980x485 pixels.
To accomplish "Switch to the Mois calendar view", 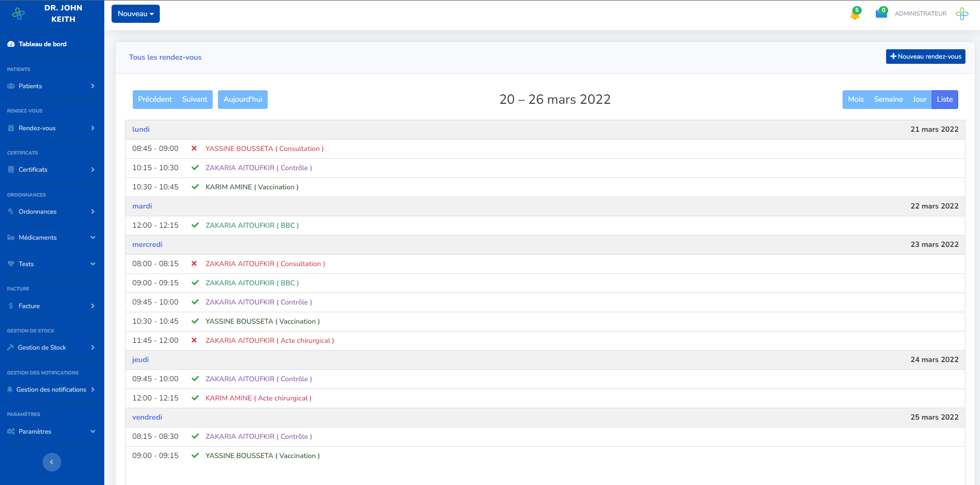I will 855,100.
